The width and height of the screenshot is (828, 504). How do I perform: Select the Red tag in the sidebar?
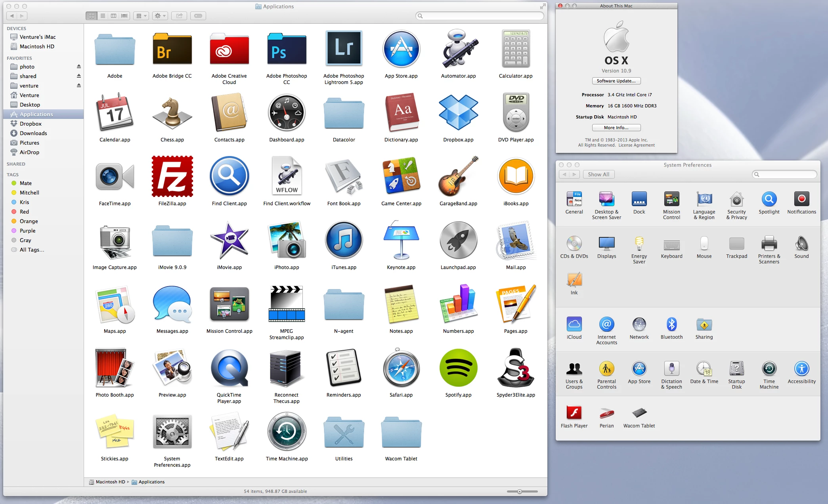tap(24, 212)
